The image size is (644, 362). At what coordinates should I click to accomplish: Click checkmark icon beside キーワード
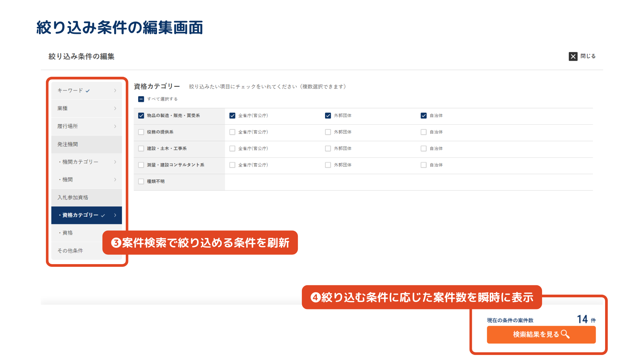pos(88,91)
